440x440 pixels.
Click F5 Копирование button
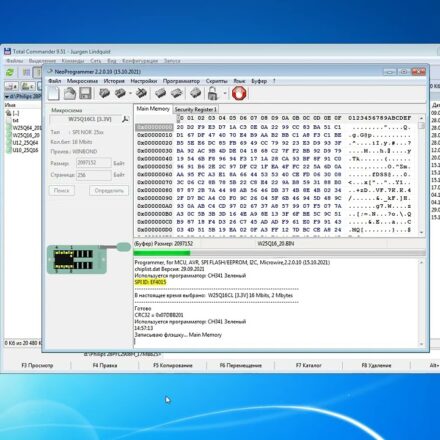click(173, 365)
